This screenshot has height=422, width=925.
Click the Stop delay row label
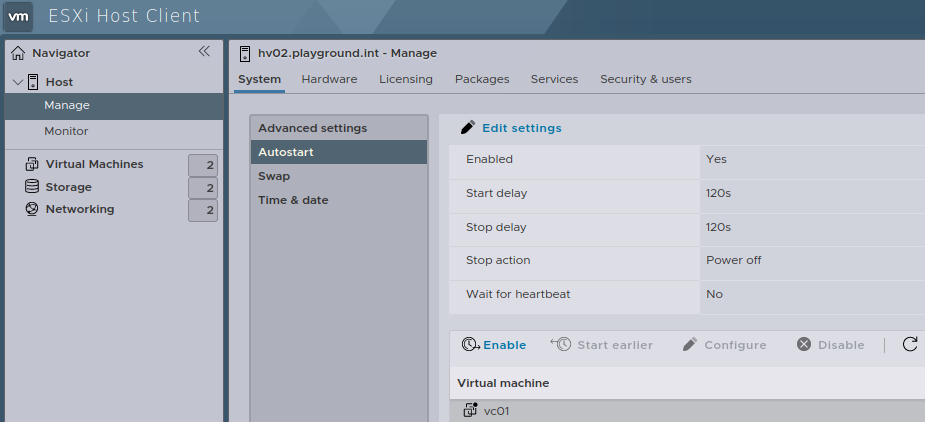496,227
